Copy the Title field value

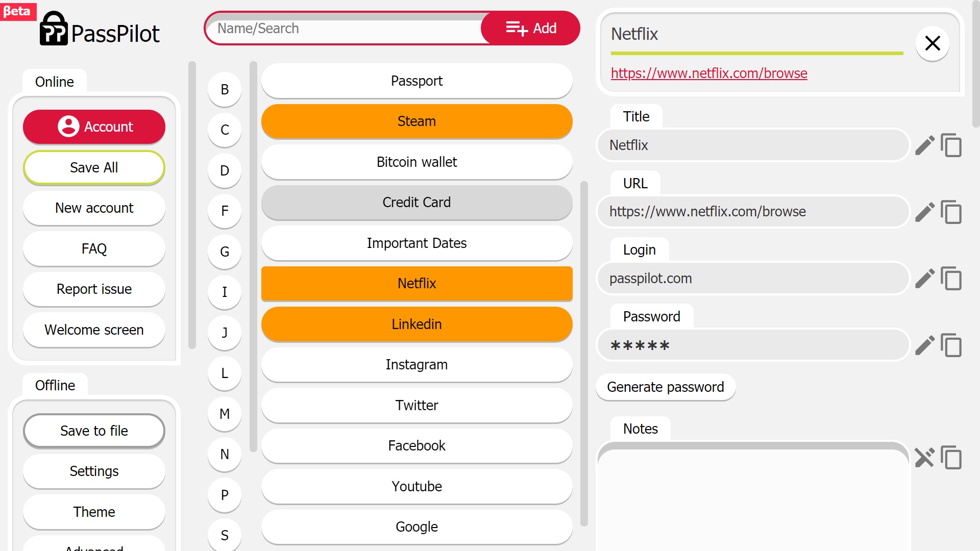coord(951,145)
